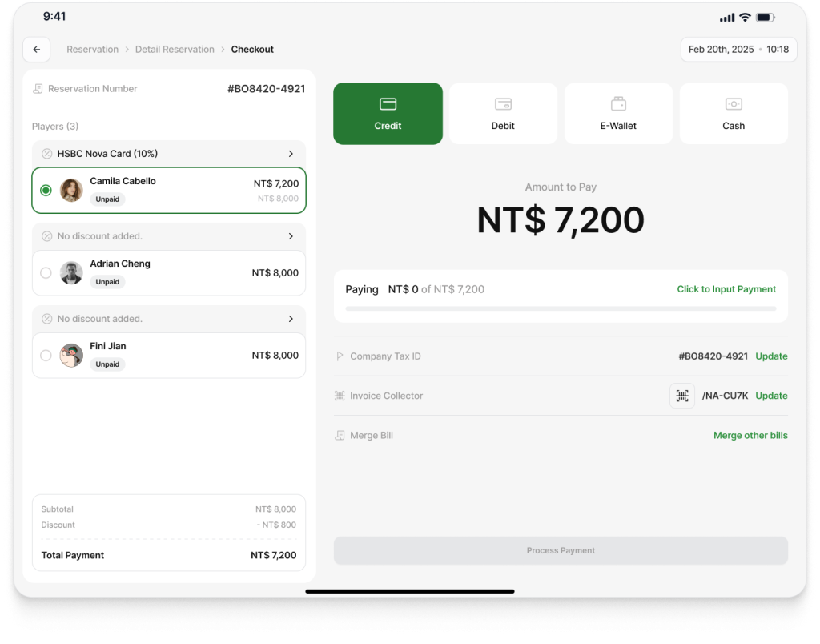This screenshot has height=644, width=820.
Task: Navigate to Reservation breadcrumb
Action: [x=93, y=49]
